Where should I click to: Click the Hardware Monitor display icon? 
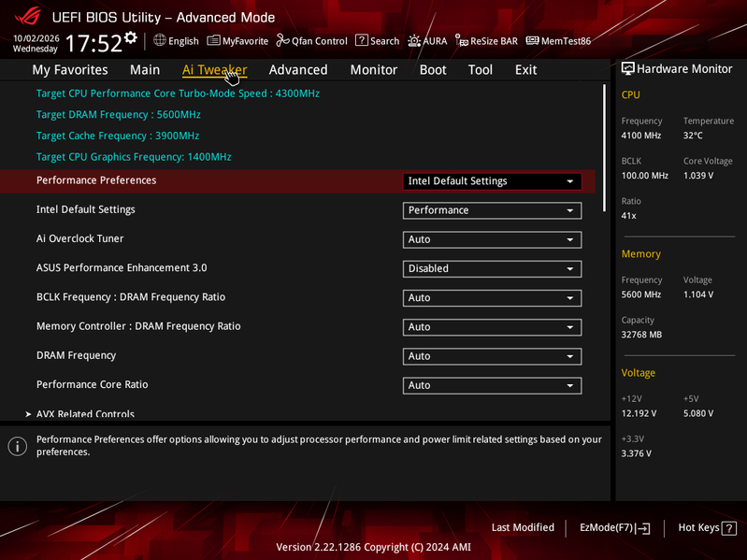click(x=628, y=68)
